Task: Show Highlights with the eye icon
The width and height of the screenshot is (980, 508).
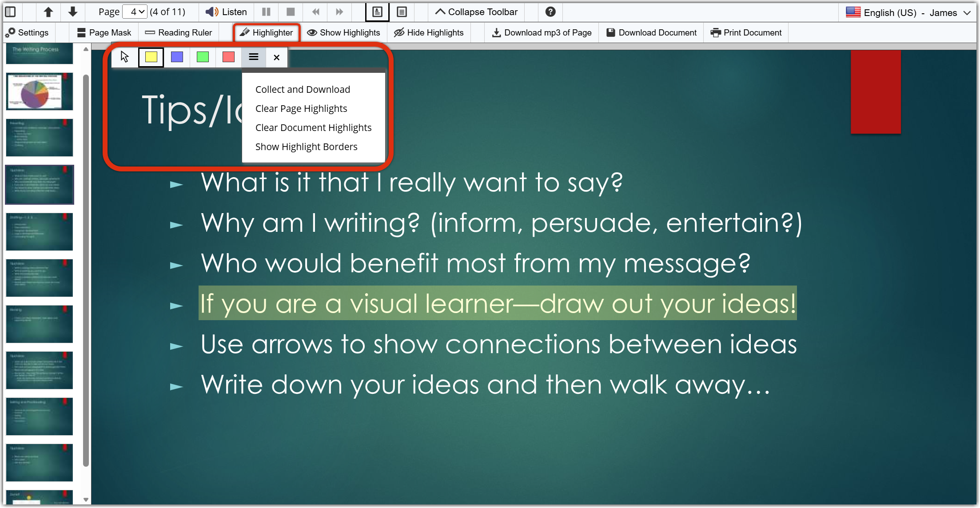Action: [x=344, y=32]
